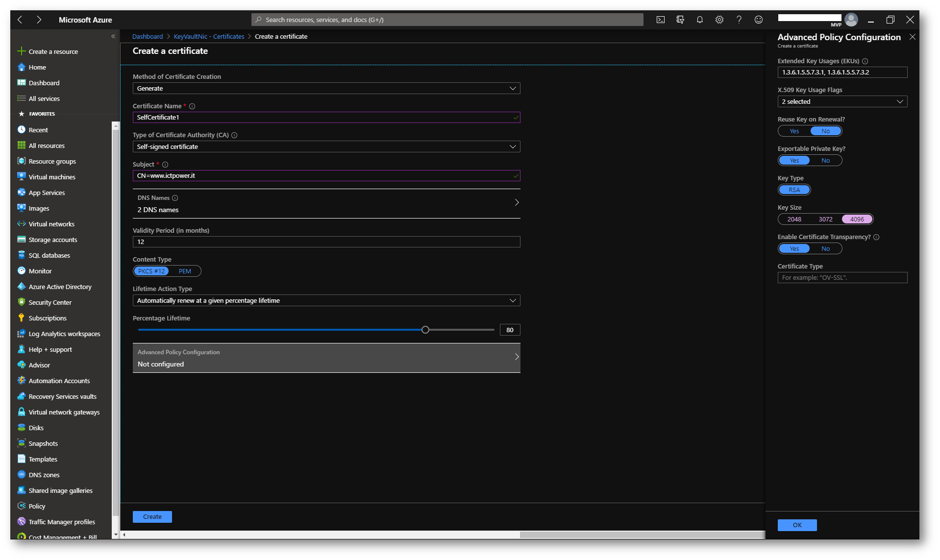Click the Extended Key Usages field
The height and width of the screenshot is (560, 940).
pyautogui.click(x=842, y=72)
